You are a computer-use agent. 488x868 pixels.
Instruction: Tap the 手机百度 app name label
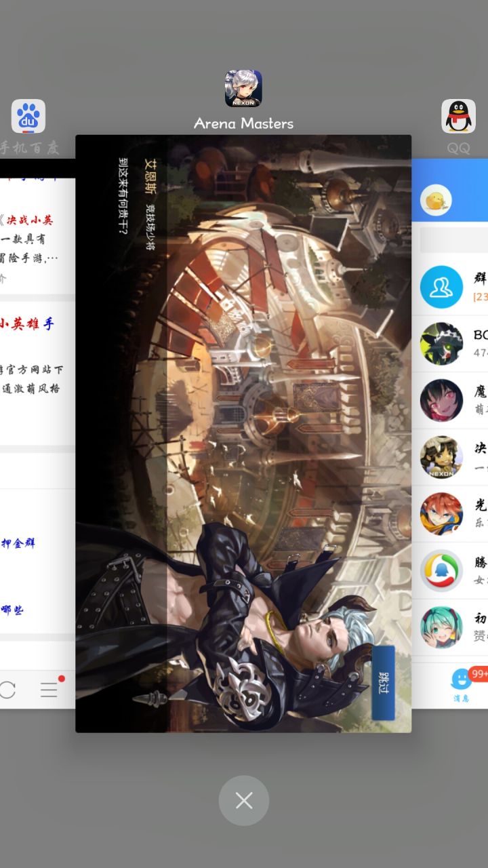pos(29,148)
